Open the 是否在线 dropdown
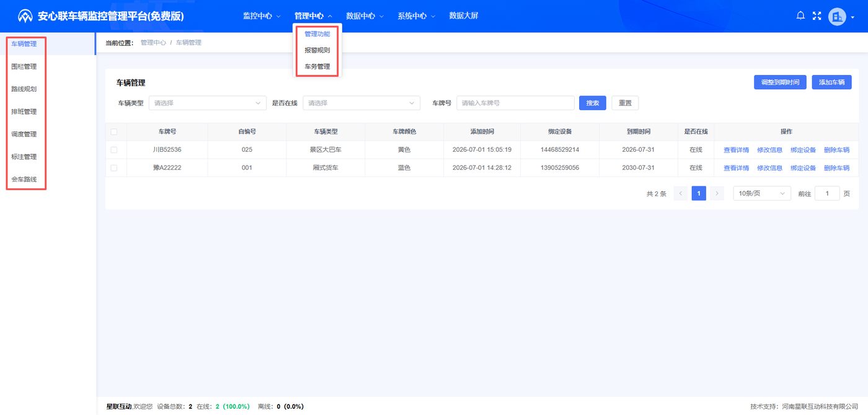The width and height of the screenshot is (868, 415). pyautogui.click(x=361, y=103)
